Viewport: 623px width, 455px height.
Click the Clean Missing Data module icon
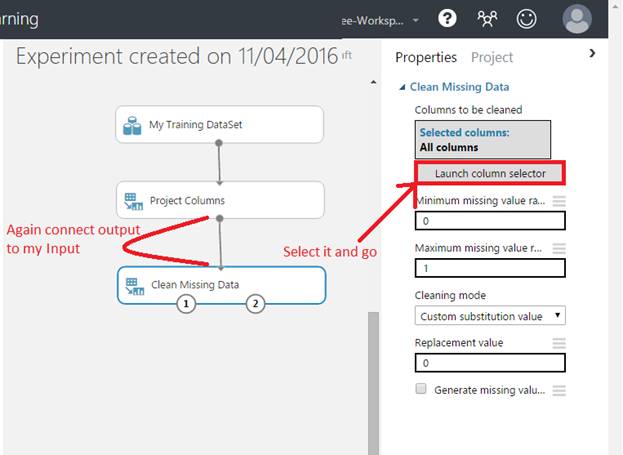134,286
